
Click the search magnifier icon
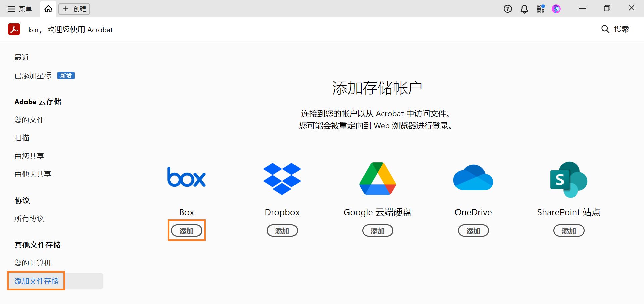[605, 29]
